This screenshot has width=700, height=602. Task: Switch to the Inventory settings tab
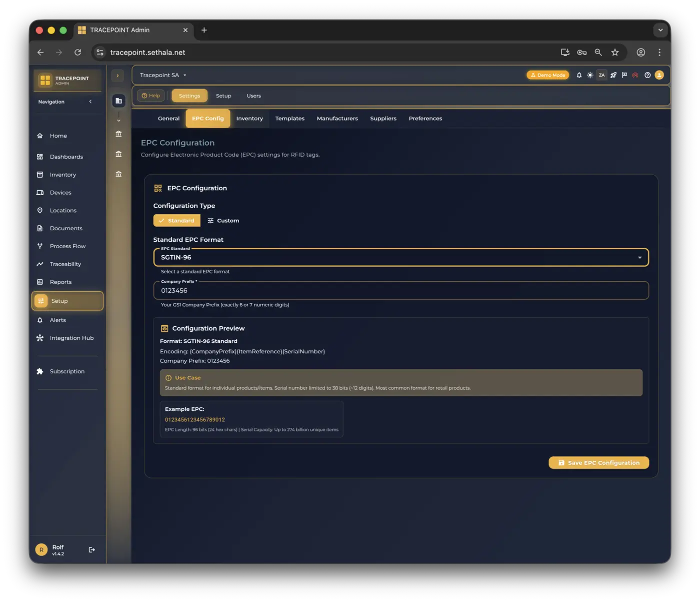(x=249, y=119)
